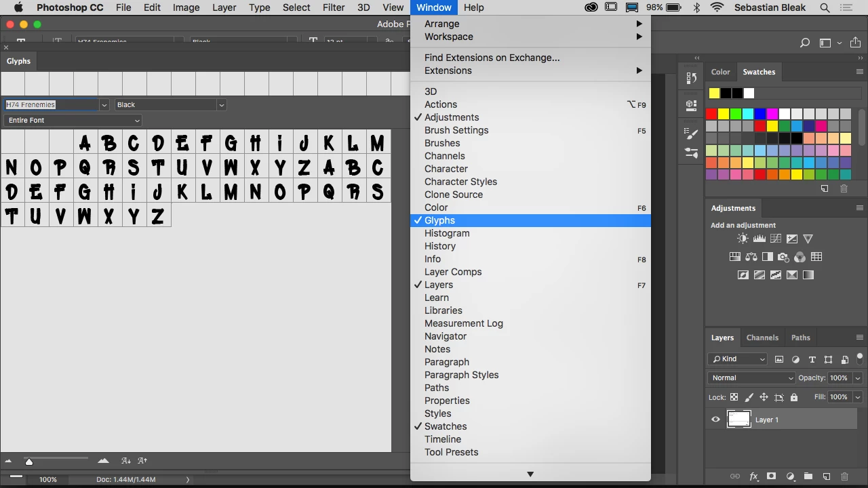Pick the red swatch in Swatches

point(711,114)
